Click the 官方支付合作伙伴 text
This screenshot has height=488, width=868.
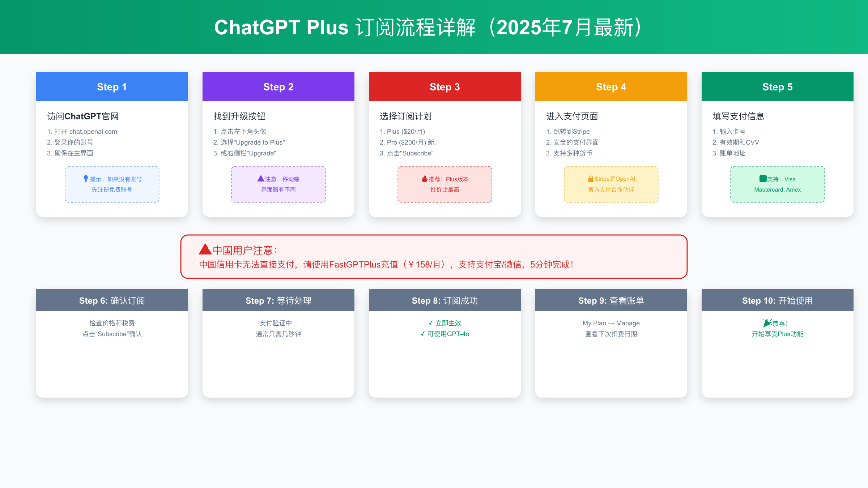[611, 189]
